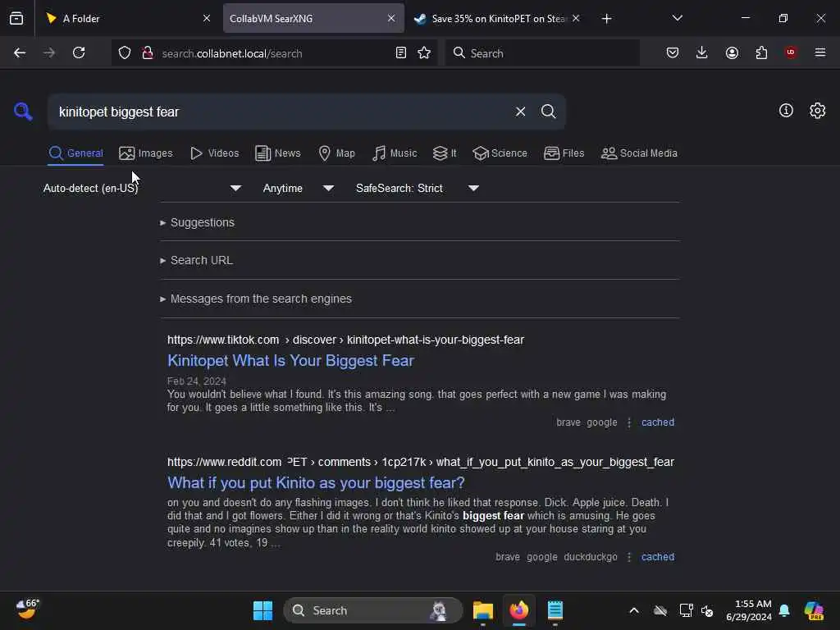Open the Auto-detect language dropdown

point(142,188)
